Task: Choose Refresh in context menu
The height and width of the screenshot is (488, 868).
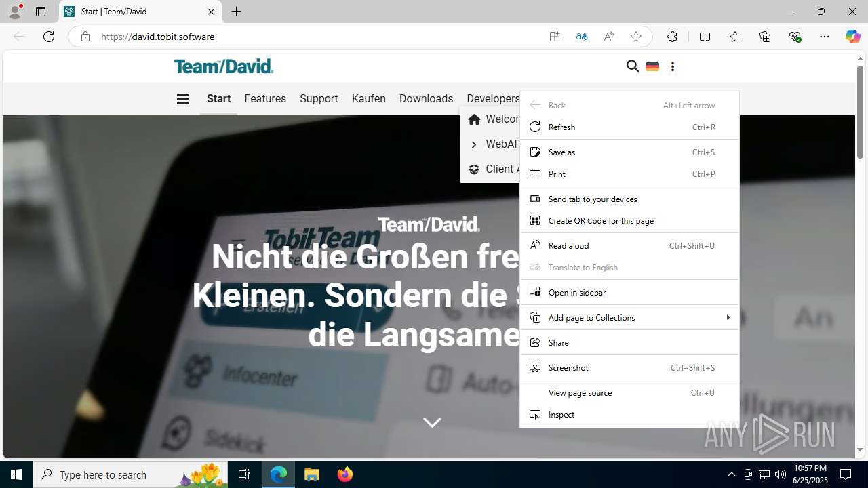Action: (629, 127)
